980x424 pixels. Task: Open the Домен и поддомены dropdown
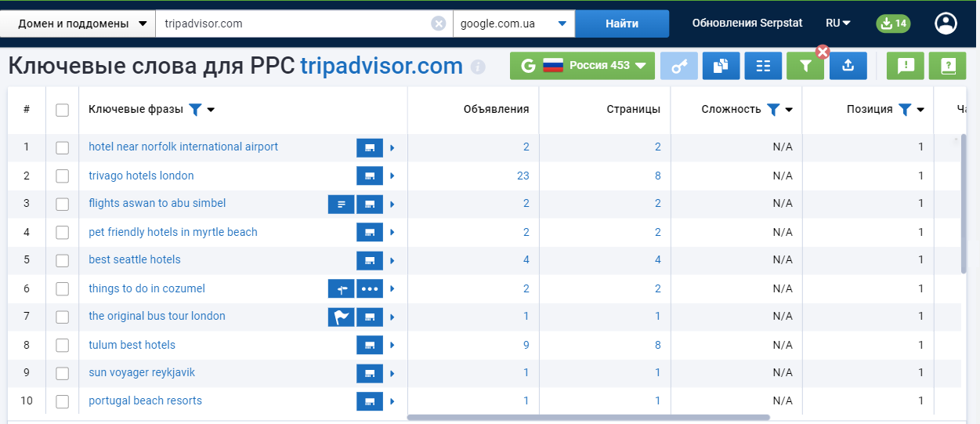tap(78, 24)
